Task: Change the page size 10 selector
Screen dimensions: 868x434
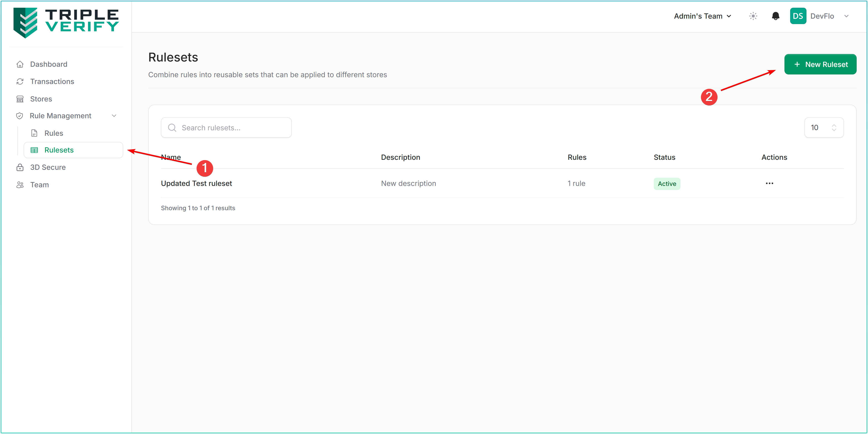Action: click(824, 128)
